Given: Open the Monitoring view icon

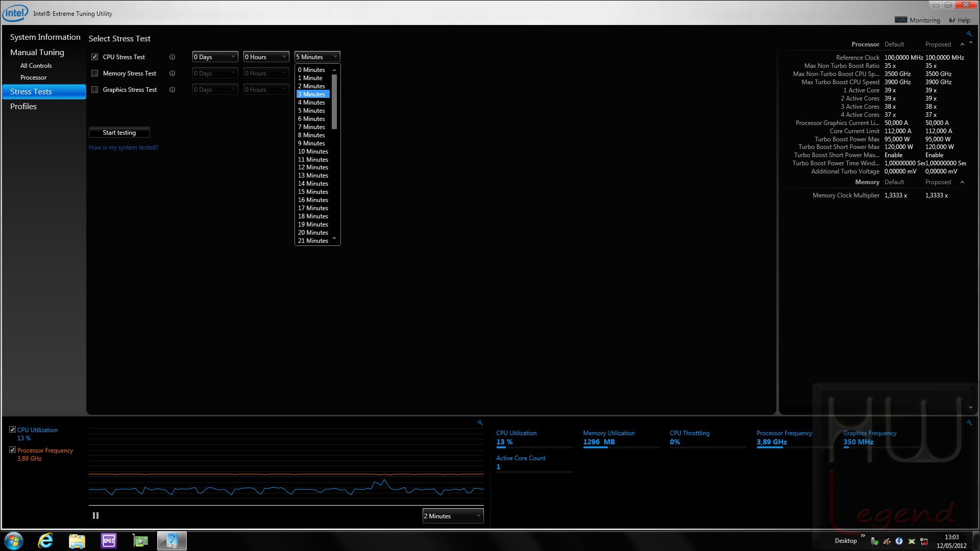Looking at the screenshot, I should (x=901, y=20).
